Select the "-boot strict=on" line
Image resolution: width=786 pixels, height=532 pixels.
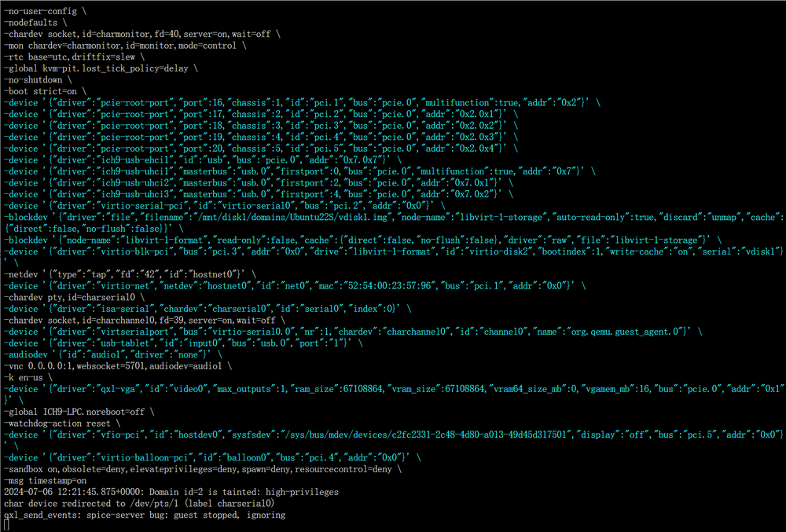(45, 92)
